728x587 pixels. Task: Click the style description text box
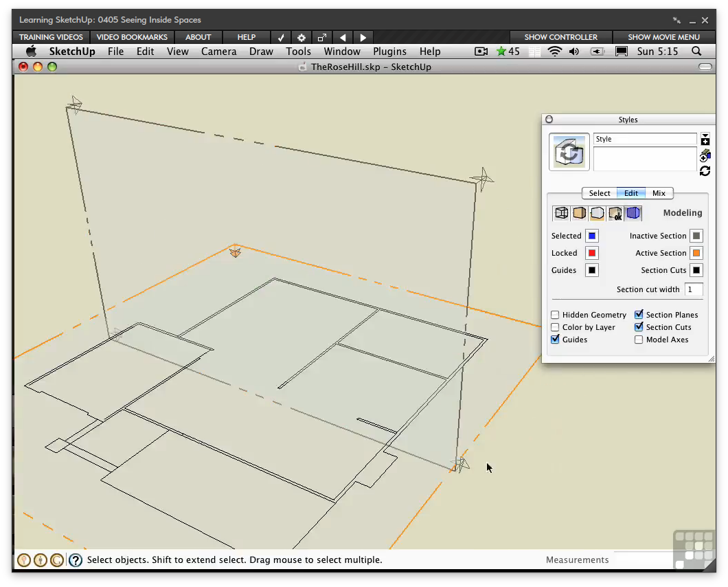click(645, 159)
